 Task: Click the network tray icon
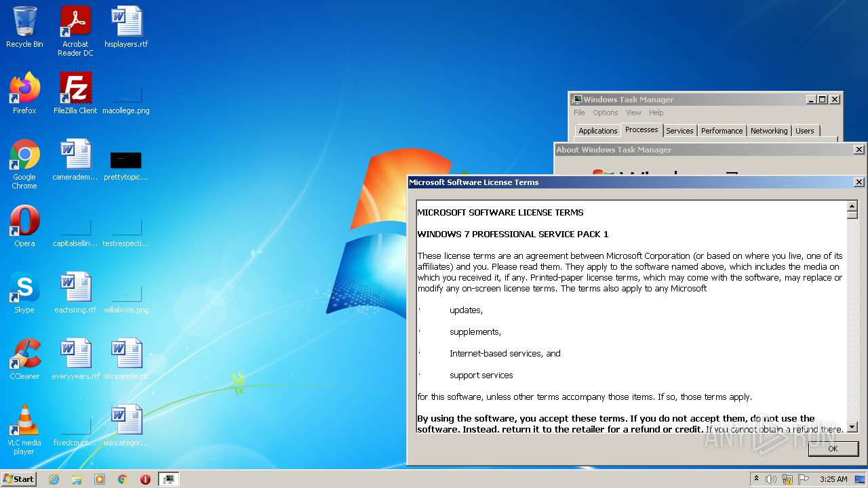[x=787, y=479]
